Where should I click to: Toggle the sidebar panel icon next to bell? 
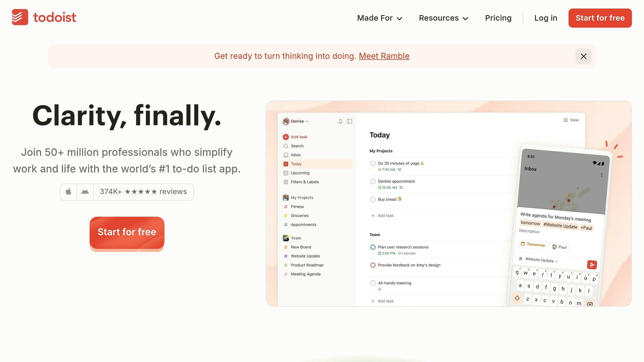tap(350, 121)
